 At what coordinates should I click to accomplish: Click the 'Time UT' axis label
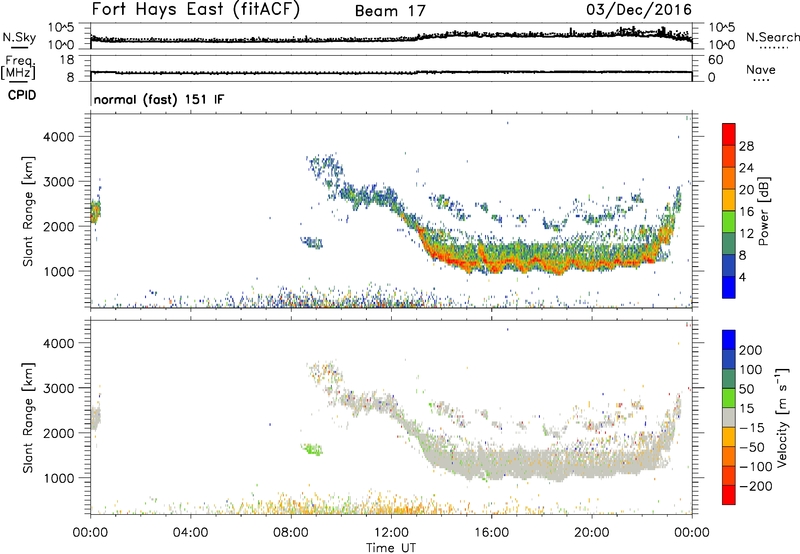[391, 548]
